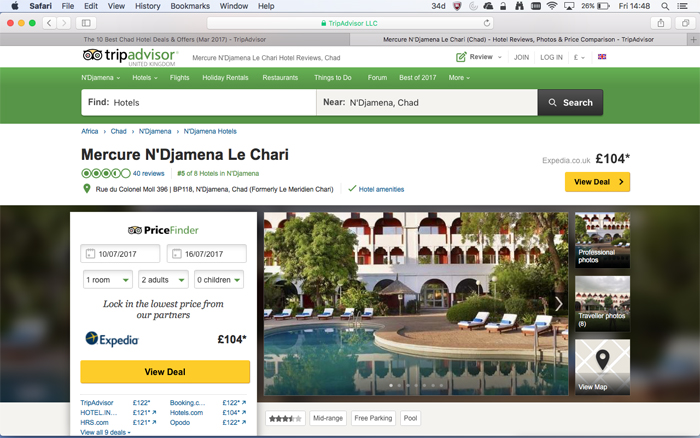The height and width of the screenshot is (438, 700).
Task: Expand View all 9 deals
Action: [x=105, y=432]
